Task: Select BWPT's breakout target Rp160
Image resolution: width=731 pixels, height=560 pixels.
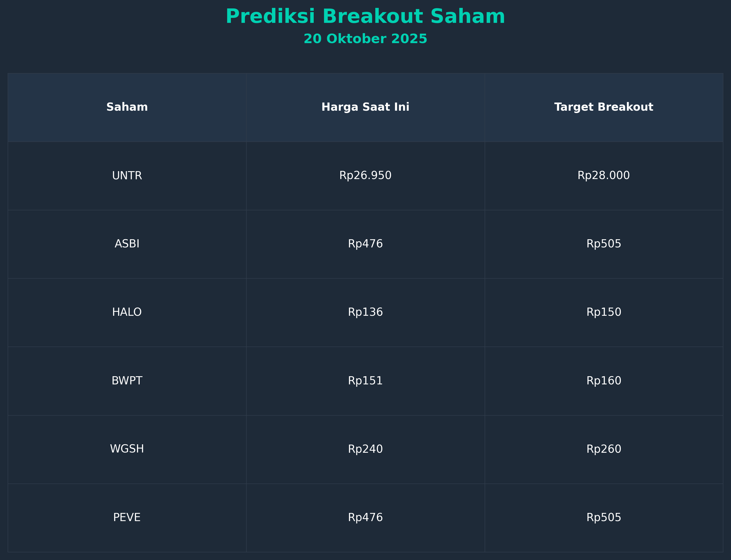Action: [x=604, y=381]
